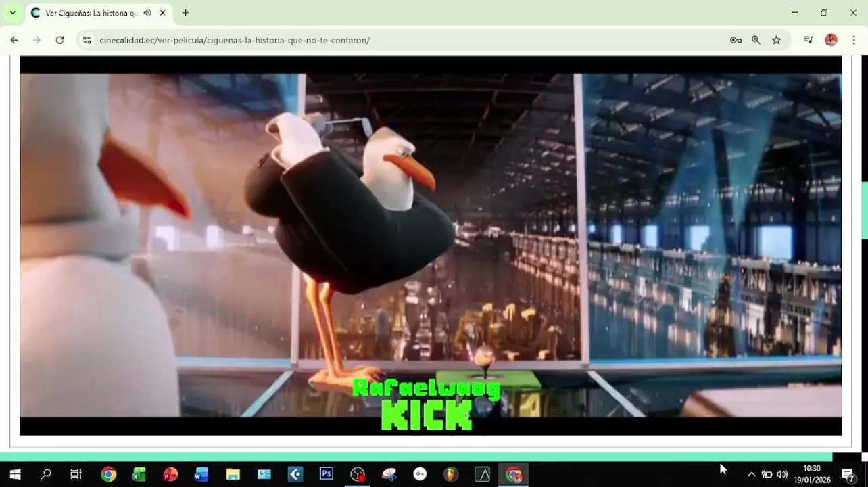Open Windows taskbar search
This screenshot has height=487, width=868.
pos(46,474)
